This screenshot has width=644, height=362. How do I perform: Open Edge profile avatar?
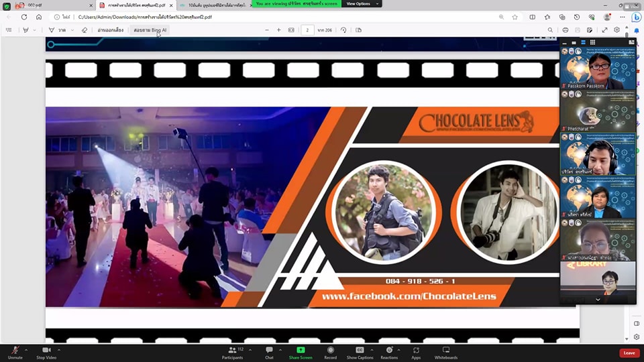click(607, 17)
